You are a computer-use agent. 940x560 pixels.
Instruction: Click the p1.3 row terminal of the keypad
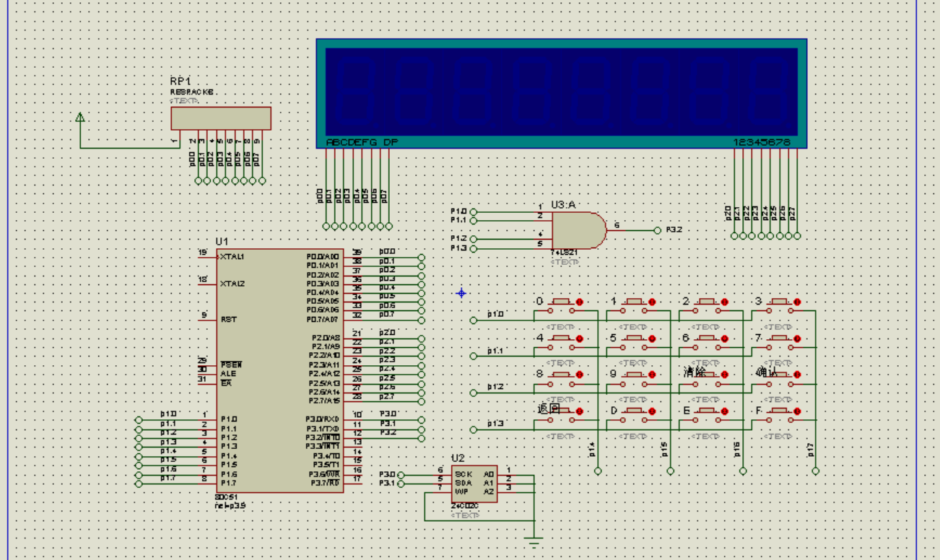click(x=474, y=429)
